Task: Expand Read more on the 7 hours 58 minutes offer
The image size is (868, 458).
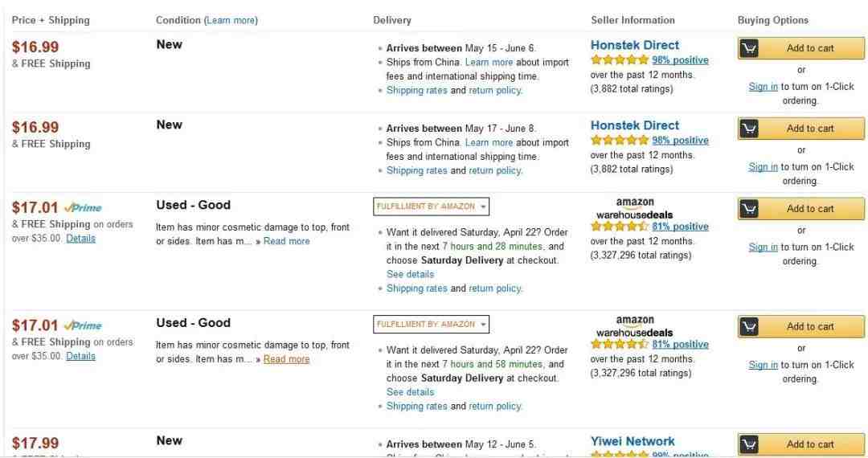Action: (286, 359)
